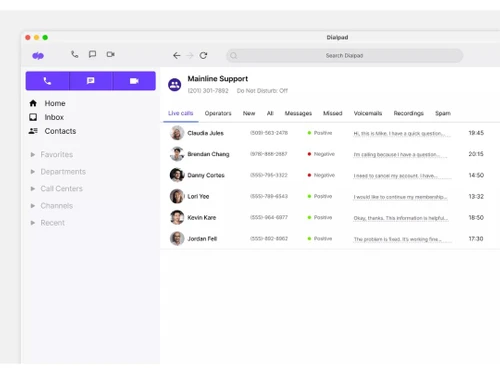
Task: Select the name Kevin Kare
Action: (x=202, y=218)
